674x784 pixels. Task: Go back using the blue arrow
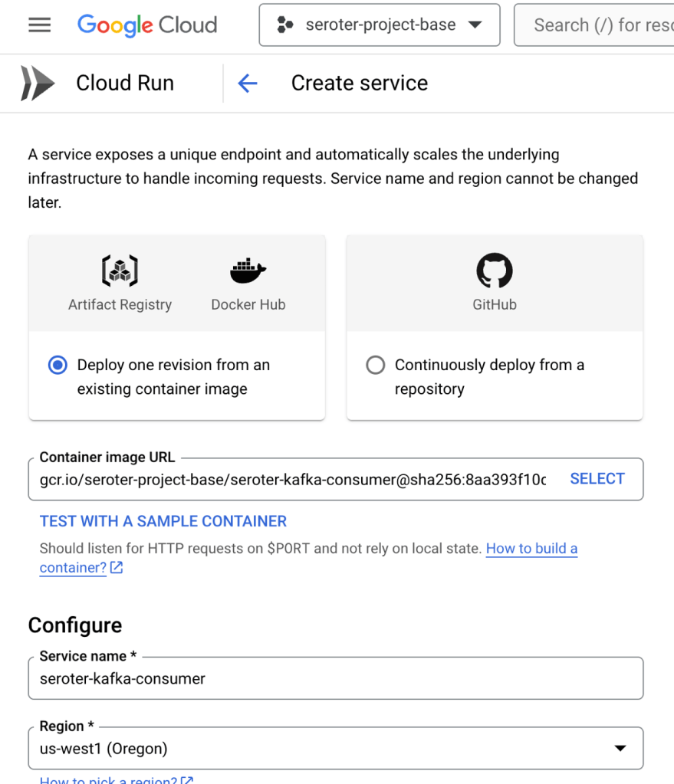[x=247, y=84]
